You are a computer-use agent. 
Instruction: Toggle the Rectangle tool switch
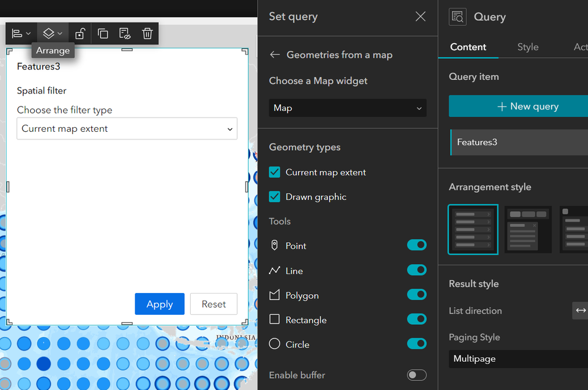(x=417, y=319)
